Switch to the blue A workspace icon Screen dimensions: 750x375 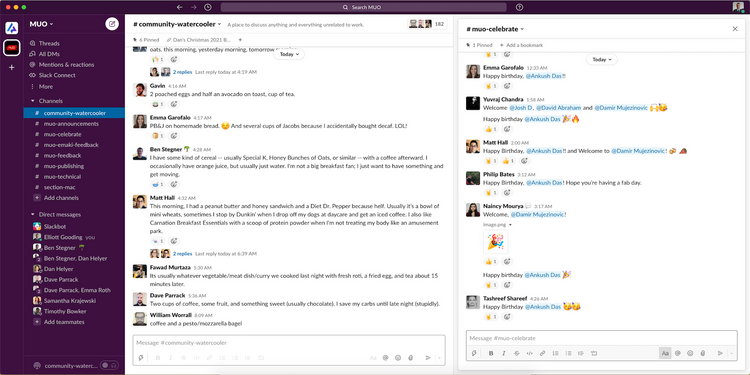click(11, 28)
